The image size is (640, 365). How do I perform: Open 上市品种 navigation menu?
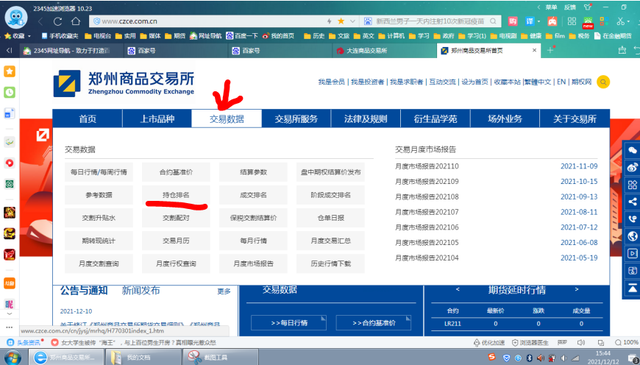click(x=157, y=119)
